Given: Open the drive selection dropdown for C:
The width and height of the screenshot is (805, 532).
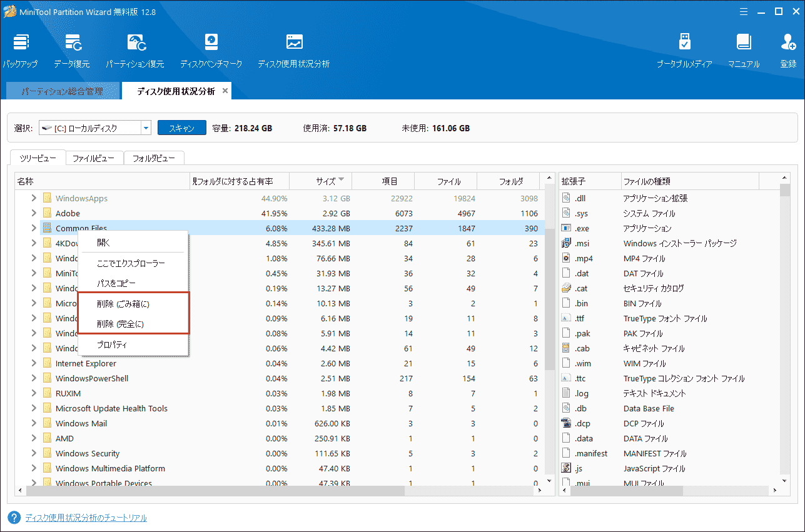Looking at the screenshot, I should point(146,128).
